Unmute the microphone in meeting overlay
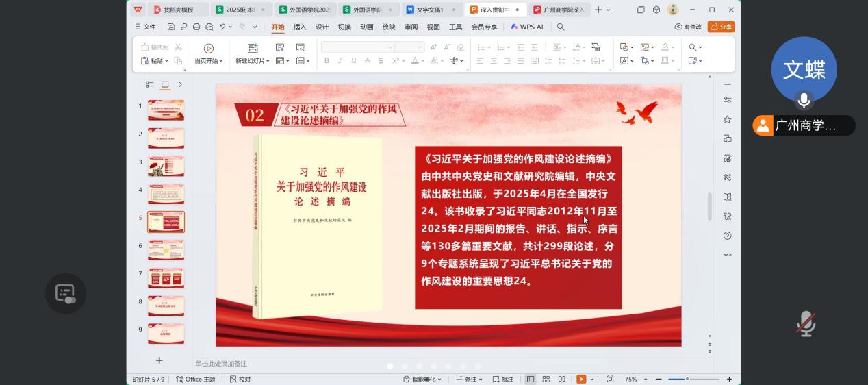The width and height of the screenshot is (868, 385). point(806,323)
